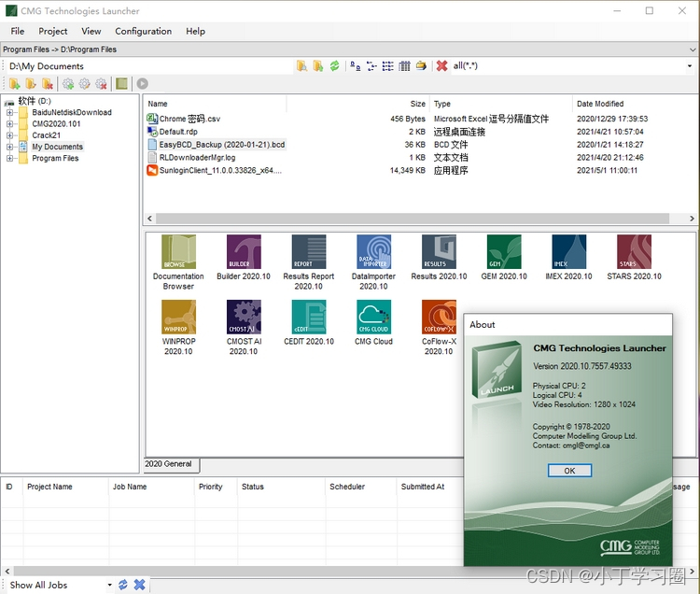Open the Help menu
This screenshot has height=594, width=700.
pyautogui.click(x=196, y=31)
